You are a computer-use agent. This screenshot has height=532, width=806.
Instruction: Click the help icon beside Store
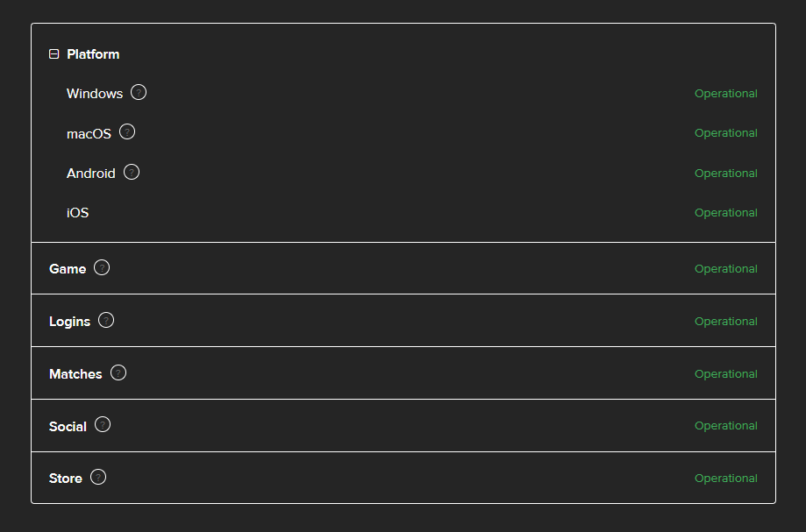click(98, 477)
